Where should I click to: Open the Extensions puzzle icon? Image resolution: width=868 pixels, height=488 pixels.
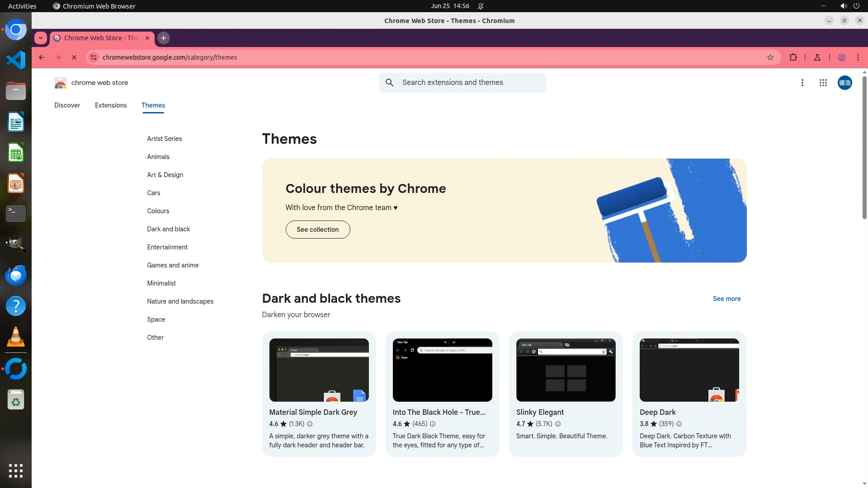[x=793, y=57]
